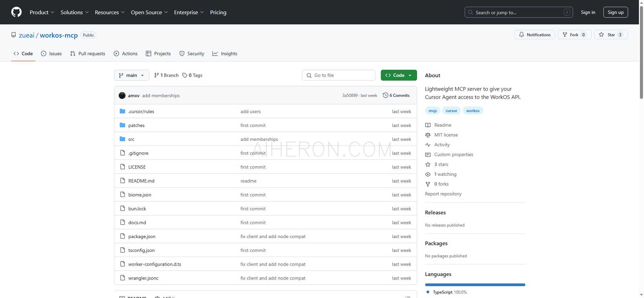644x298 pixels.
Task: Switch to the Pull requests tab
Action: (x=88, y=54)
